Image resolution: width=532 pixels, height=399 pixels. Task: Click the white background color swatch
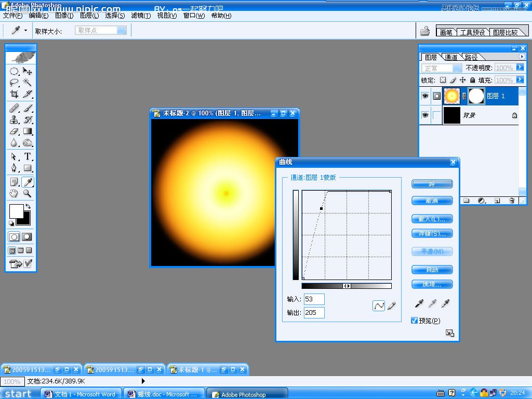coord(16,211)
